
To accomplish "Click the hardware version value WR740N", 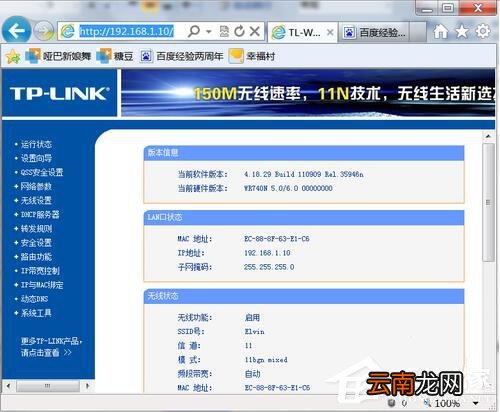I will click(x=288, y=188).
